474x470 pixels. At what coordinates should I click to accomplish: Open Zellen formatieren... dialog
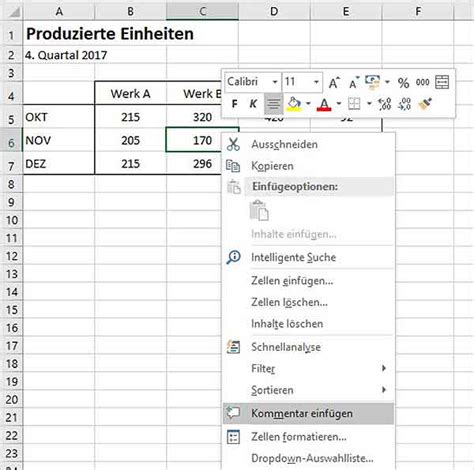point(308,437)
